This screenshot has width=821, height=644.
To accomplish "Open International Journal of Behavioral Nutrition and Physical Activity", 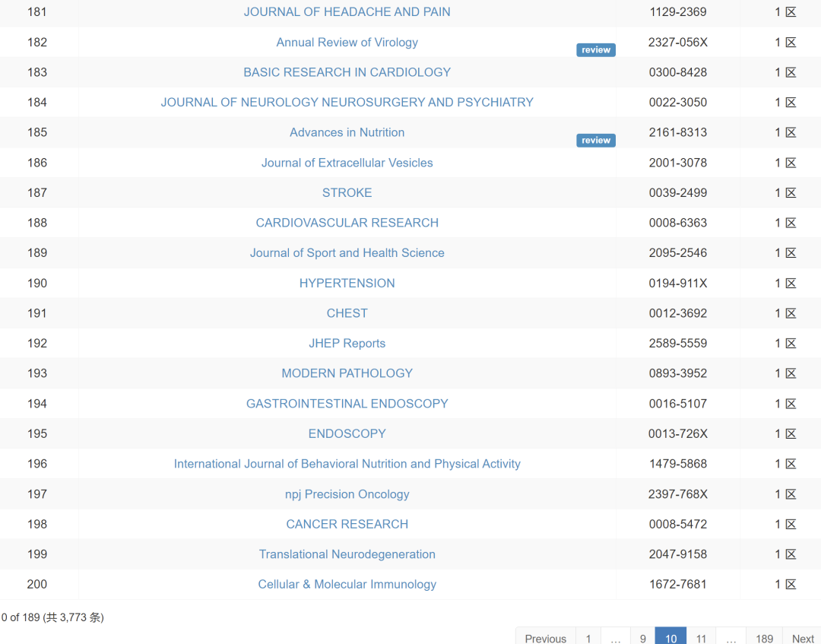I will click(x=347, y=464).
